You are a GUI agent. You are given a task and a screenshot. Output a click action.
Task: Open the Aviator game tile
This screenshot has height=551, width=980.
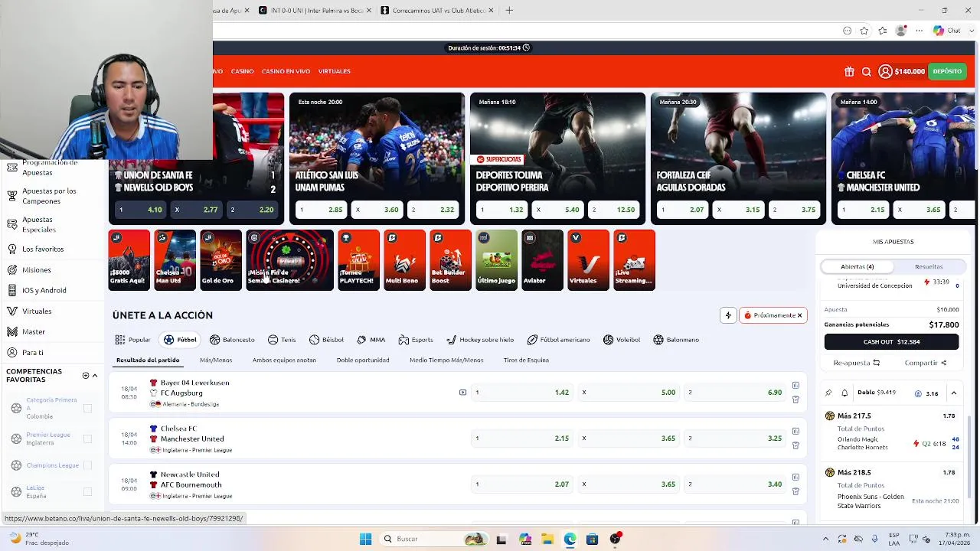[x=542, y=259]
